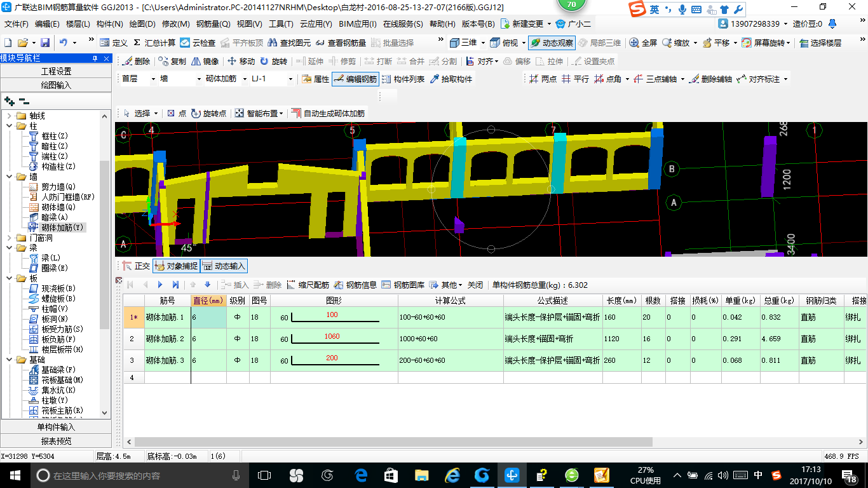Open 文件(F) menu
Image resolution: width=868 pixels, height=488 pixels.
pyautogui.click(x=16, y=24)
